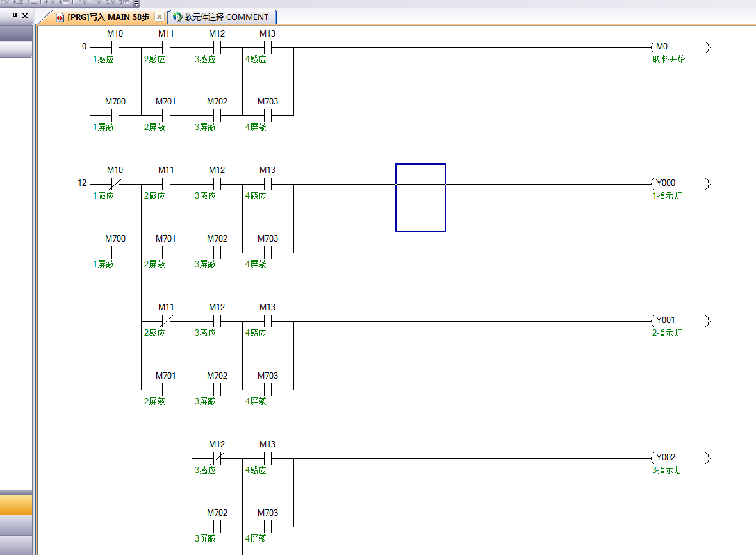Close the MAIN program tab
Viewport: 756px width, 555px height.
click(x=160, y=17)
